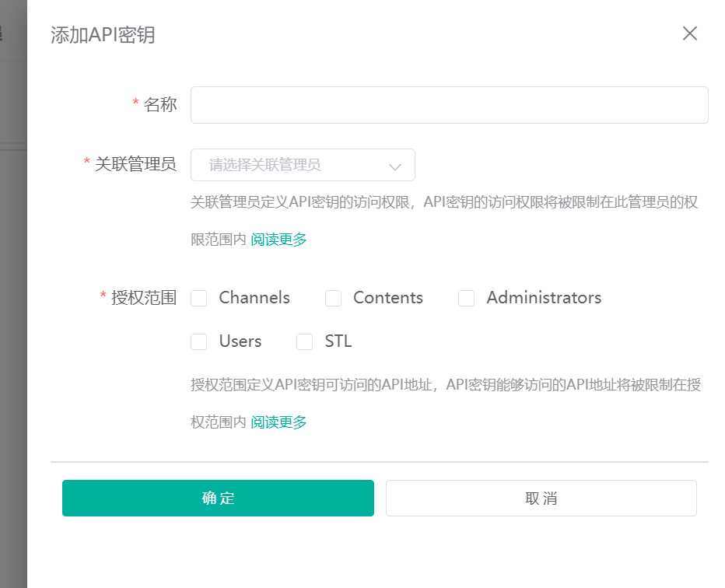This screenshot has width=725, height=588.
Task: Enable the Channels authorization scope checkbox
Action: coord(199,298)
